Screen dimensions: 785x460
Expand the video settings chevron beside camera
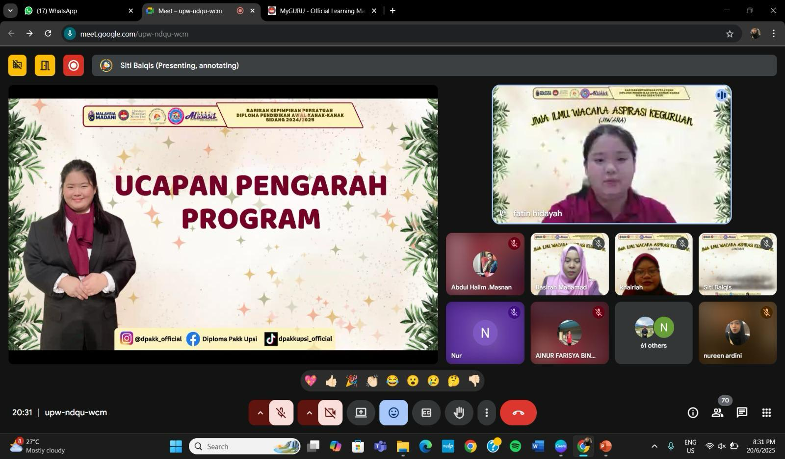pos(309,412)
